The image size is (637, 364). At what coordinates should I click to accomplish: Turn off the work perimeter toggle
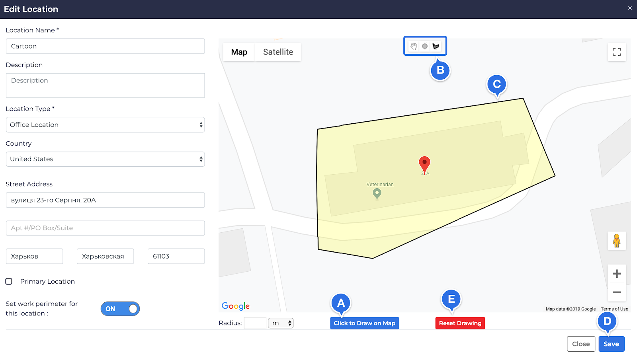click(120, 309)
